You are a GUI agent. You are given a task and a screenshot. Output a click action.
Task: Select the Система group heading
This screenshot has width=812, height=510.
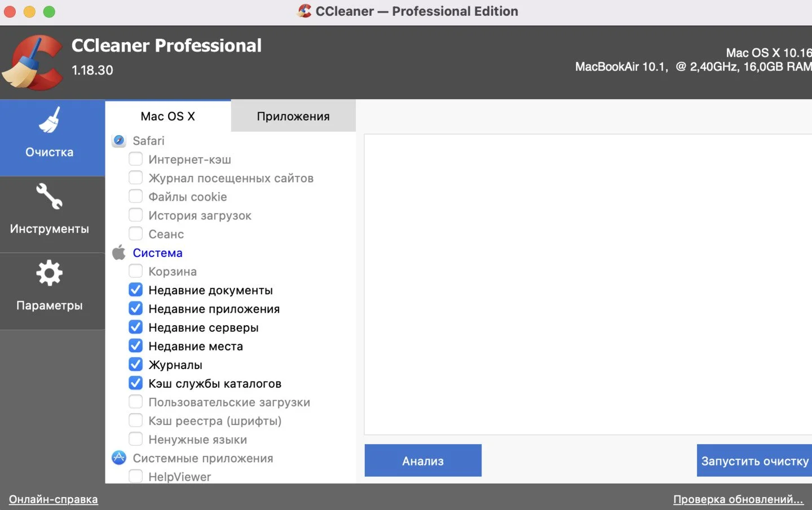[158, 252]
